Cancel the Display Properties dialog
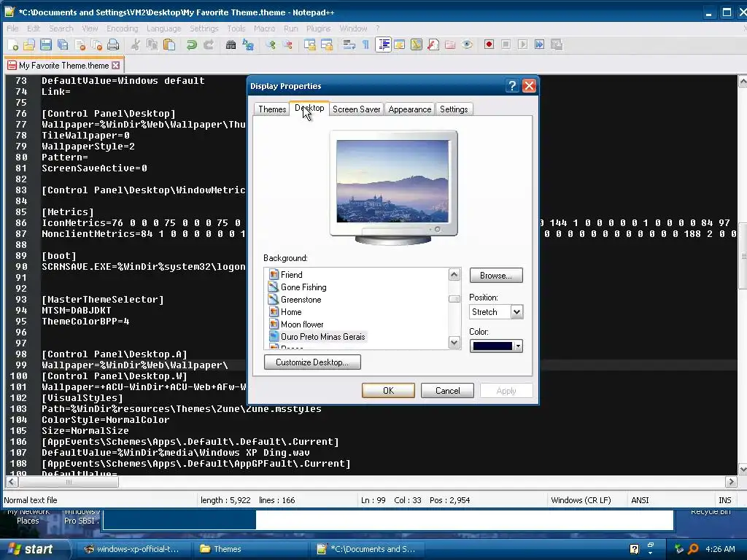This screenshot has width=747, height=560. tap(447, 391)
